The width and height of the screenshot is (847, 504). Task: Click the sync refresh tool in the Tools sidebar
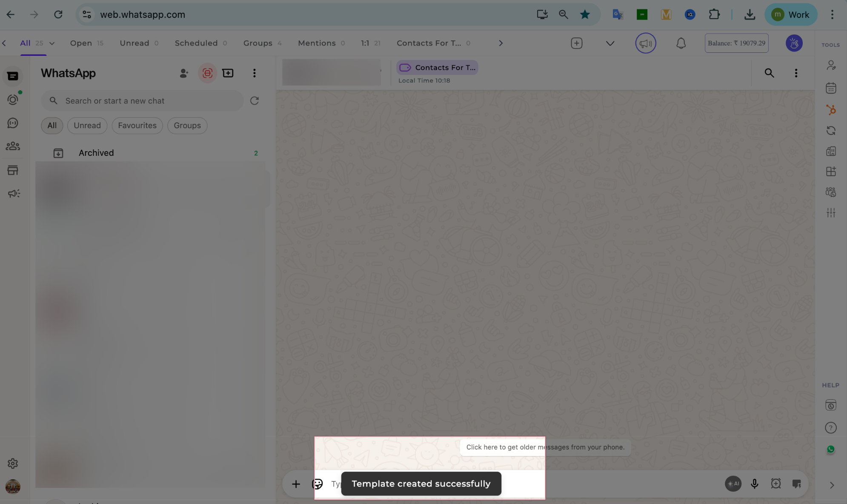click(831, 130)
